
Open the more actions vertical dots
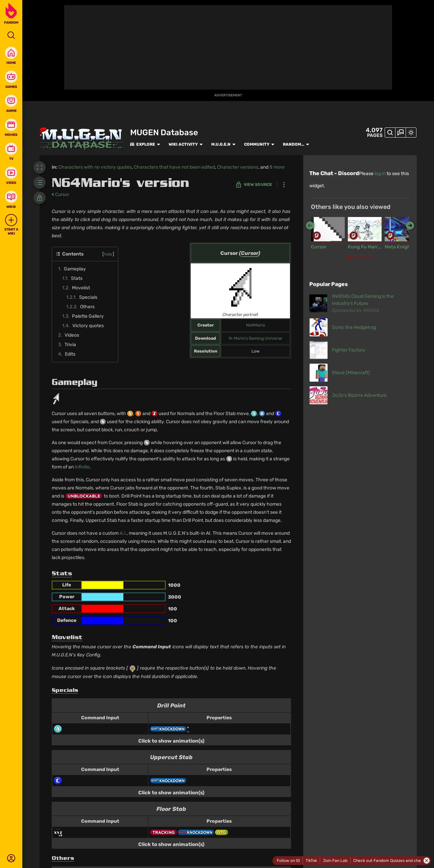pyautogui.click(x=284, y=185)
